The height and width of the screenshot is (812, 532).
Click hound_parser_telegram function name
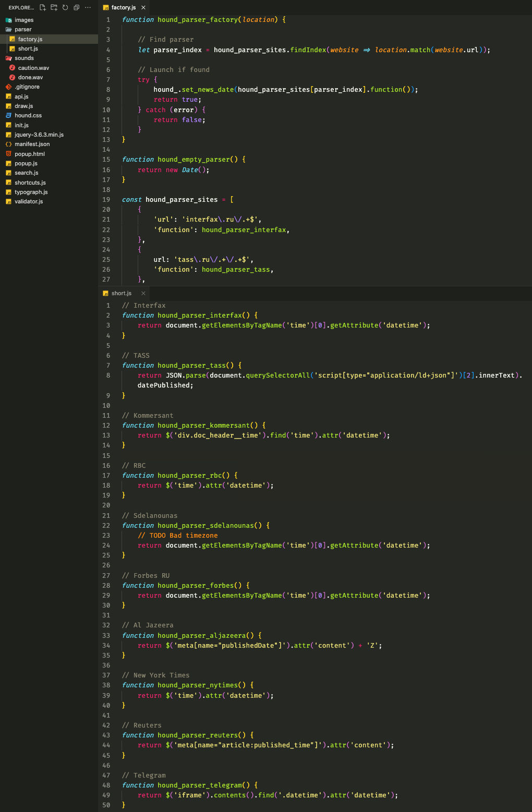200,785
